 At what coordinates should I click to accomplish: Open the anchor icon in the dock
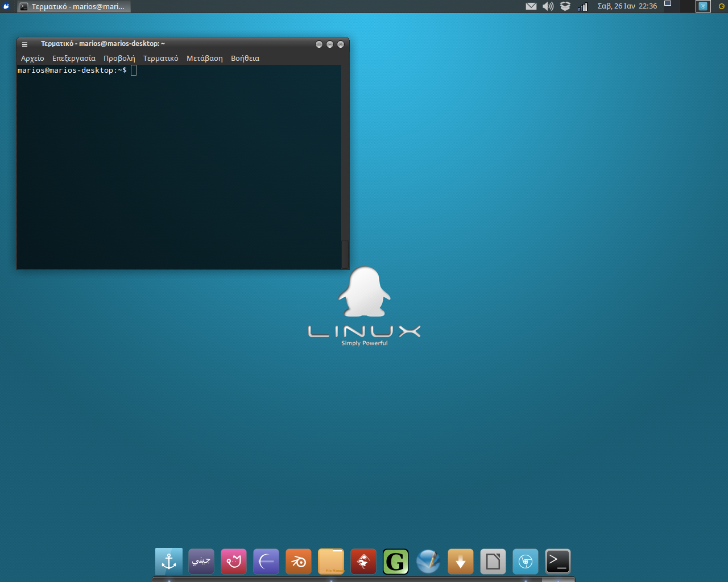pos(169,562)
